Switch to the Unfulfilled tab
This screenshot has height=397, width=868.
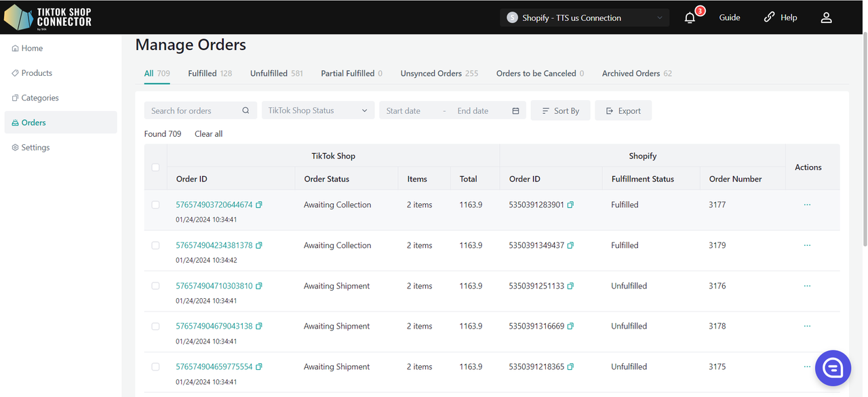coord(269,73)
